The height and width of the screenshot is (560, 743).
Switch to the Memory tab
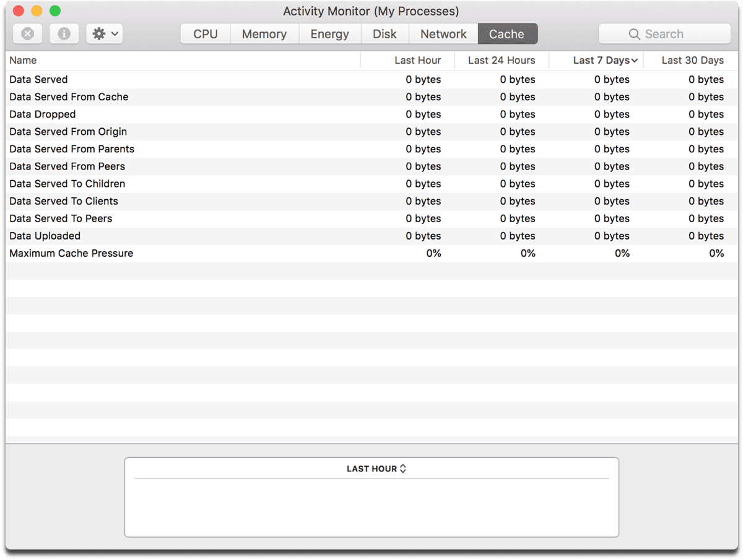pyautogui.click(x=264, y=34)
